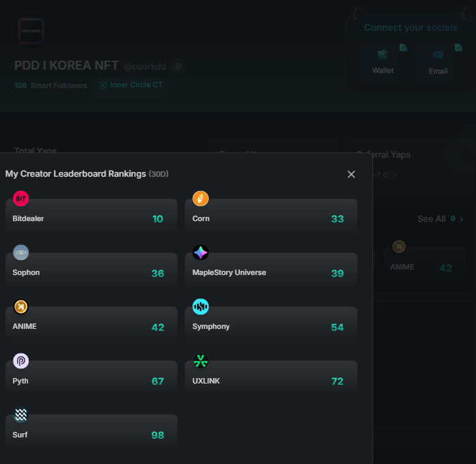Click the Wallet verified checkmark badge

click(x=403, y=47)
